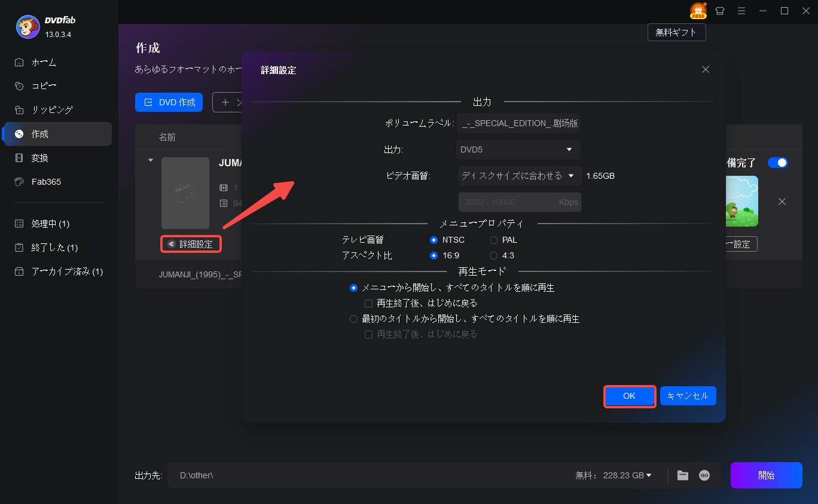Click the 開始 start button
This screenshot has width=818, height=504.
(x=766, y=475)
